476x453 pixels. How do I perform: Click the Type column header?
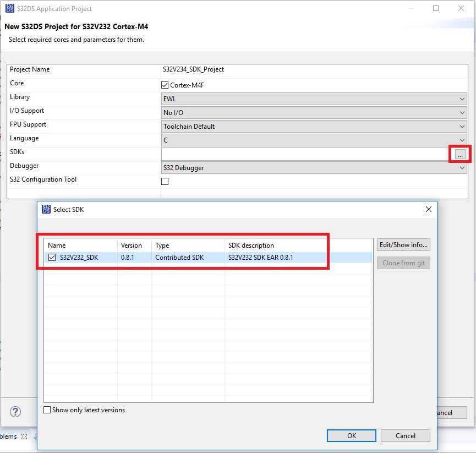click(188, 245)
